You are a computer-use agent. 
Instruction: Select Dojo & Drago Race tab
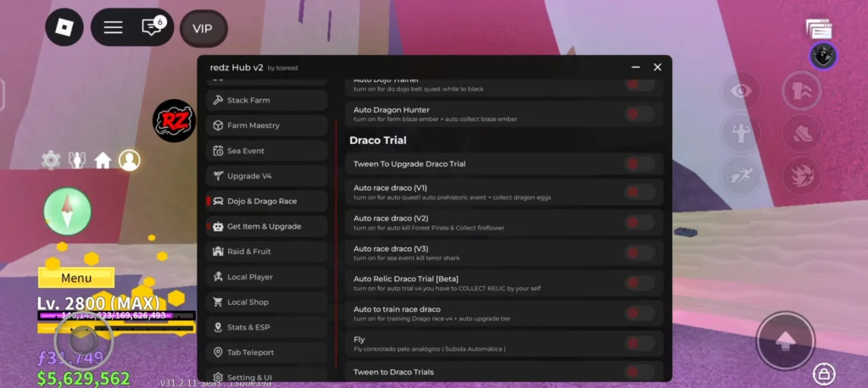point(267,201)
